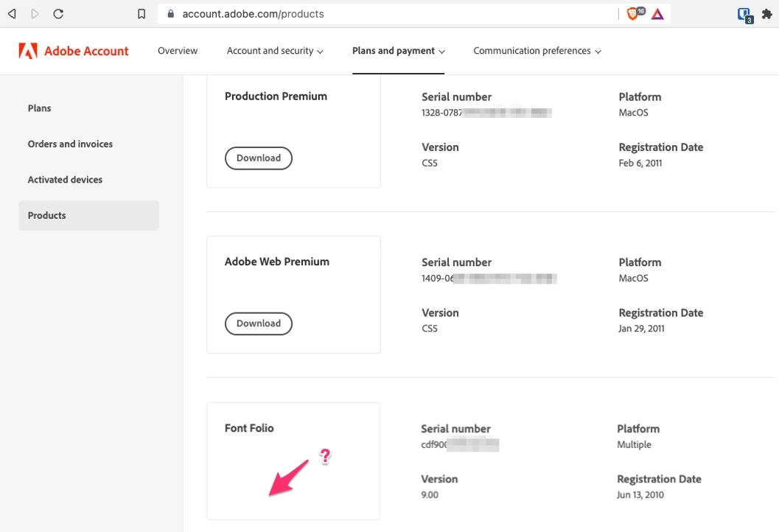This screenshot has width=779, height=532.
Task: Select Orders and invoices in the sidebar
Action: pyautogui.click(x=70, y=144)
